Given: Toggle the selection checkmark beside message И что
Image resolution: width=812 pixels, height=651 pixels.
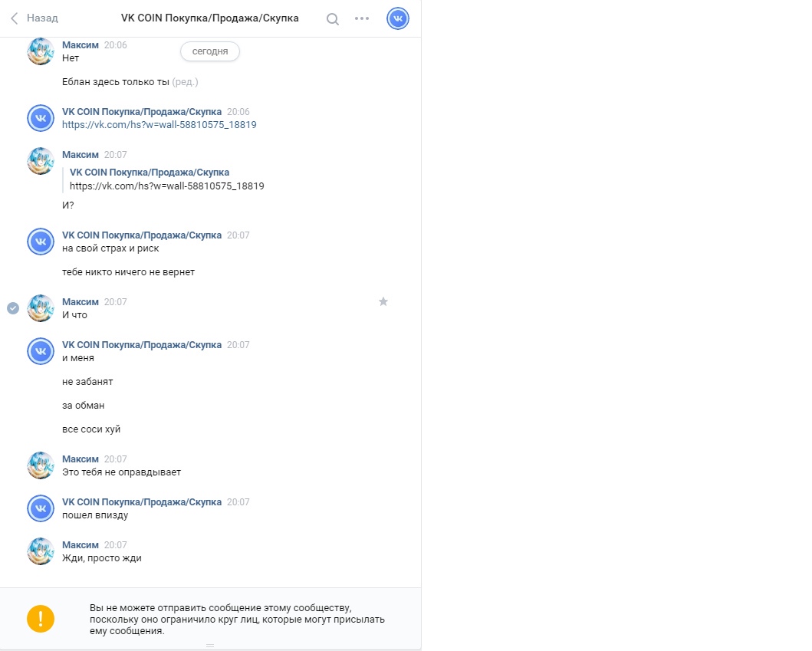Looking at the screenshot, I should pyautogui.click(x=13, y=308).
